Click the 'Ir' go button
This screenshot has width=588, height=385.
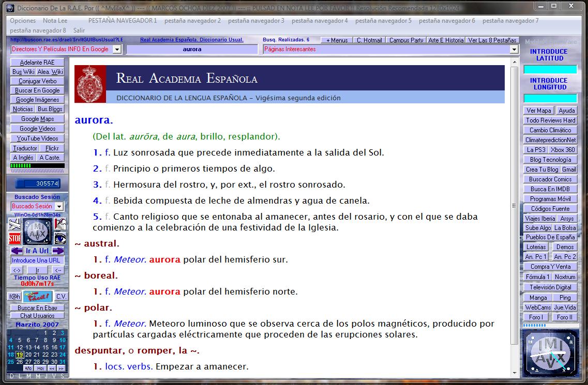(x=37, y=270)
